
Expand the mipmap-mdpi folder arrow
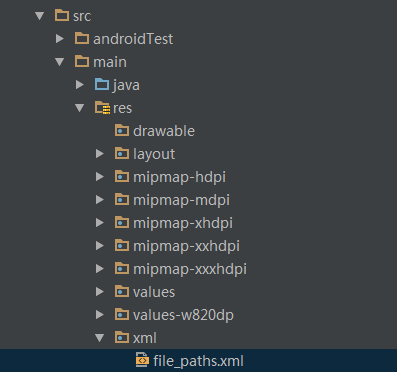point(100,200)
